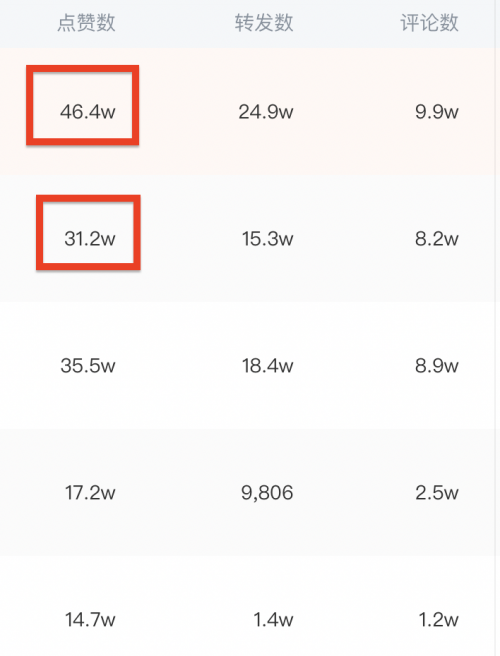Click the 24.9w reposts value
Viewport: 500px width, 656px height.
tap(266, 112)
